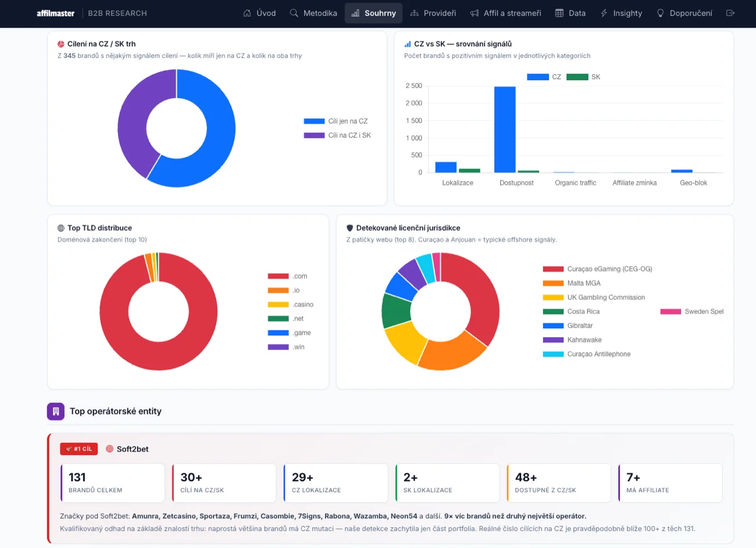Screen dimensions: 756x548
Task: Toggle Curaçao Antillephone legend entry
Action: [x=587, y=354]
